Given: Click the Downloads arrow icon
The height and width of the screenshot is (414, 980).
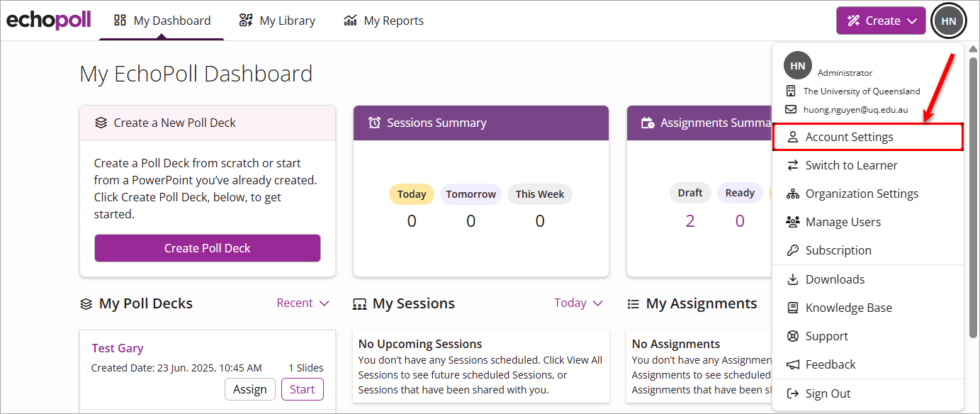Looking at the screenshot, I should (x=793, y=279).
